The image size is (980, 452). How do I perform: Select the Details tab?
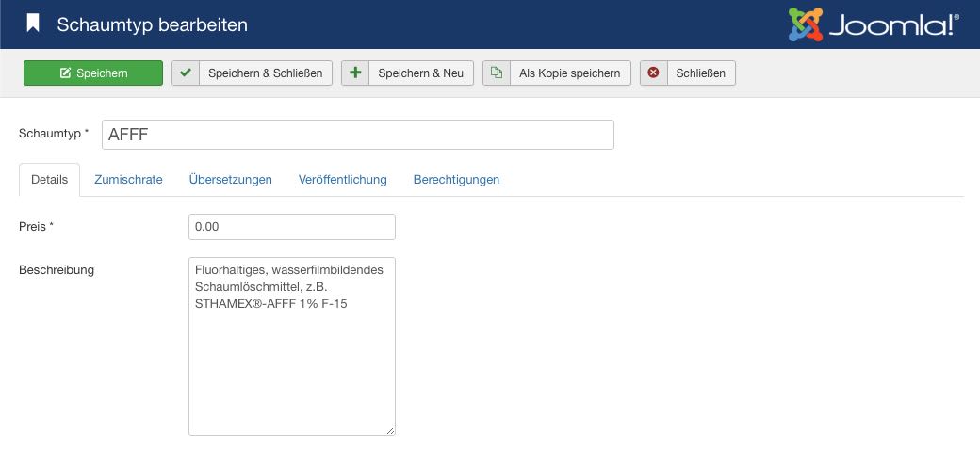click(x=49, y=180)
